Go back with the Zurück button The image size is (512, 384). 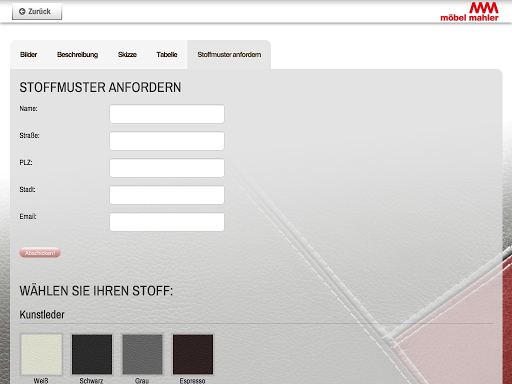37,11
